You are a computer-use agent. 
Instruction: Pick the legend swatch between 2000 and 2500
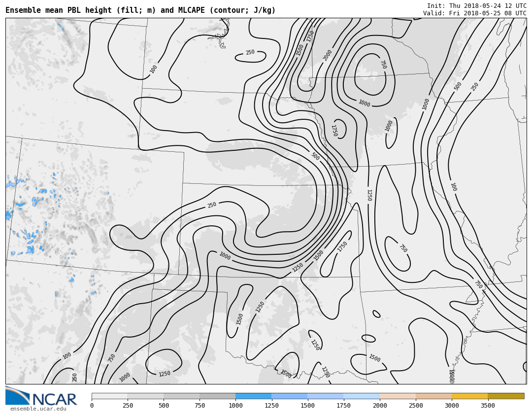click(x=398, y=396)
